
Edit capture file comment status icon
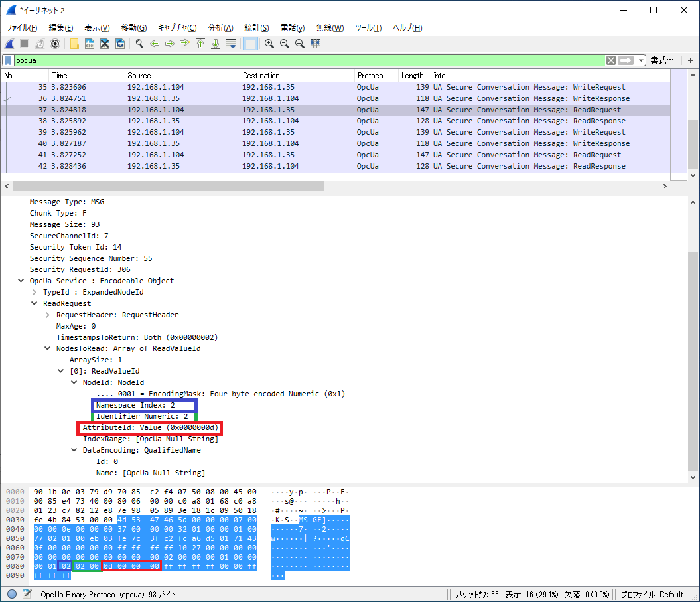(27, 594)
